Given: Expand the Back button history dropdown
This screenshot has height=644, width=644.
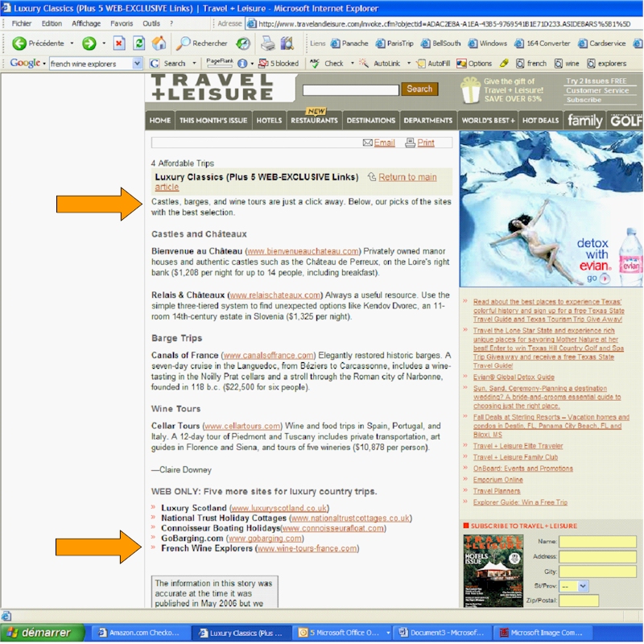Looking at the screenshot, I should [72, 43].
